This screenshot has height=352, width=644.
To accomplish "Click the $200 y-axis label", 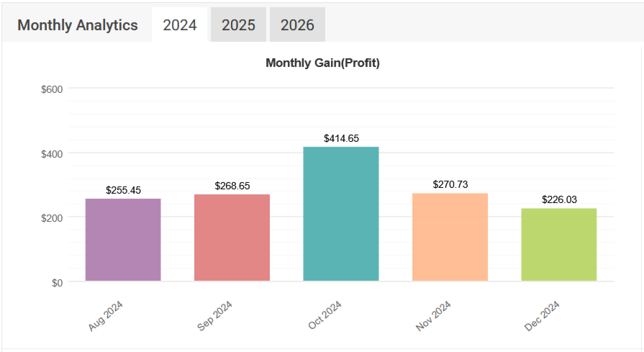I will [50, 217].
